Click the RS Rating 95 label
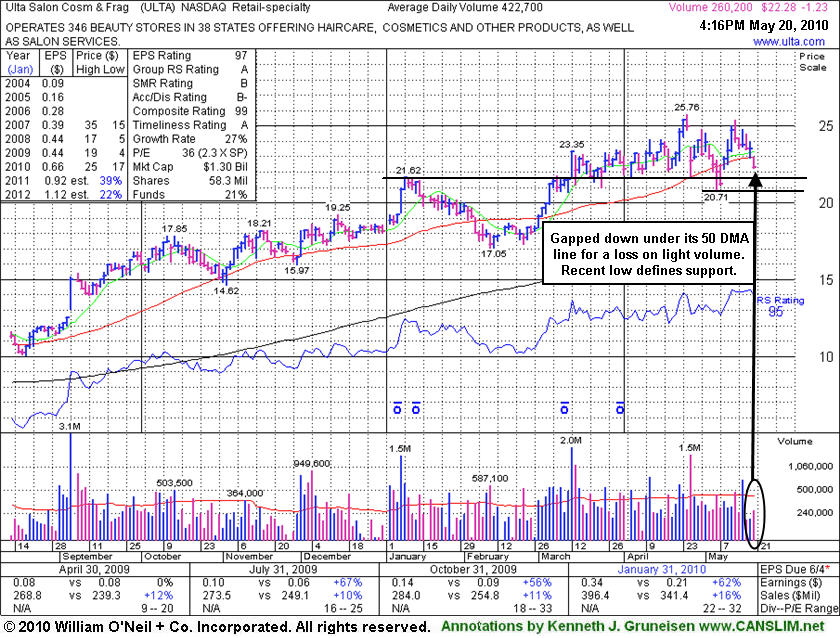840x638 pixels. click(x=780, y=306)
